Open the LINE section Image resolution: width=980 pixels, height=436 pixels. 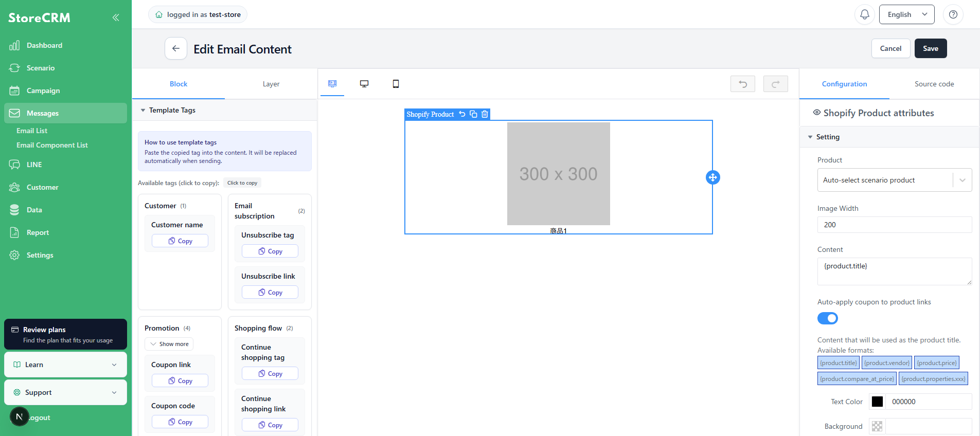[x=65, y=165]
